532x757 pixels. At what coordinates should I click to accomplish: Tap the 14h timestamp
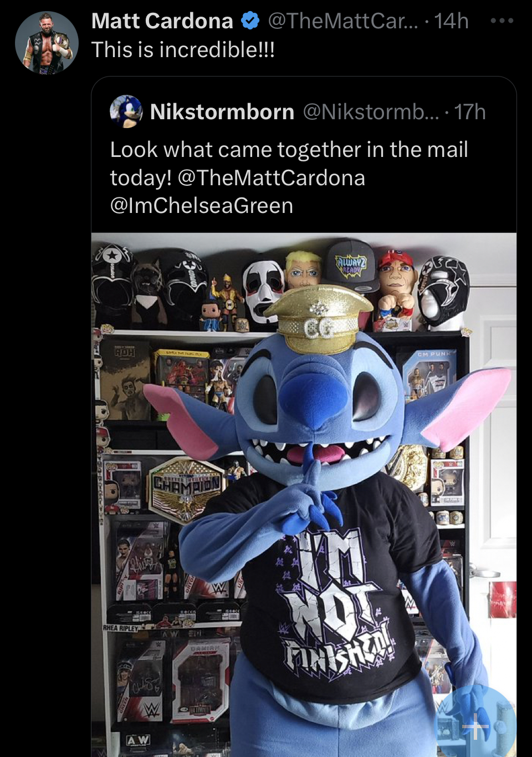click(x=451, y=21)
